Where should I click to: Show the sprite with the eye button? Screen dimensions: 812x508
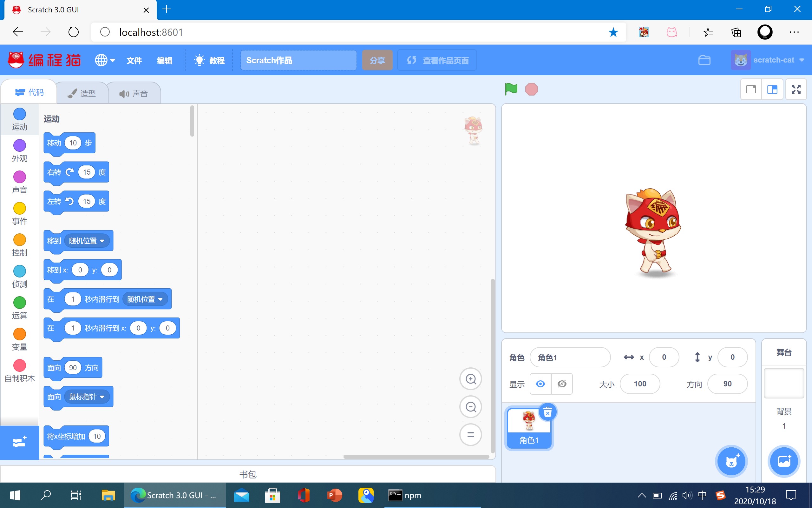coord(540,384)
